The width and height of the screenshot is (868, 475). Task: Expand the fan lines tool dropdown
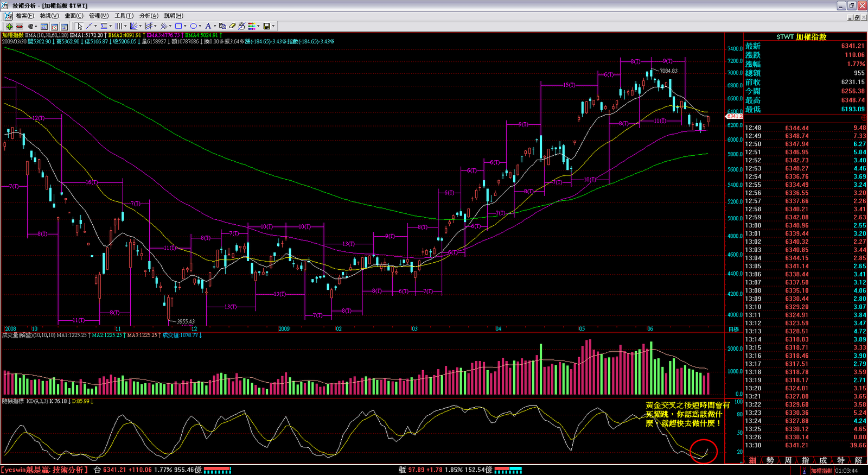tap(141, 26)
